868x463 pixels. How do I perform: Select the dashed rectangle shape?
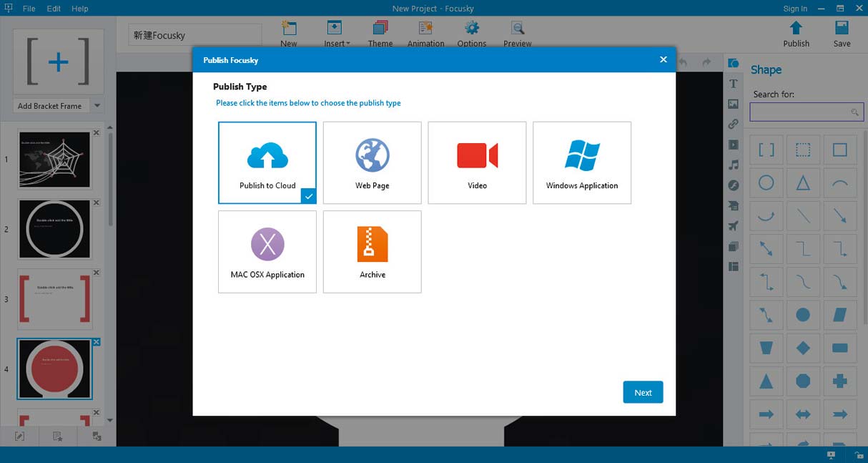tap(803, 150)
